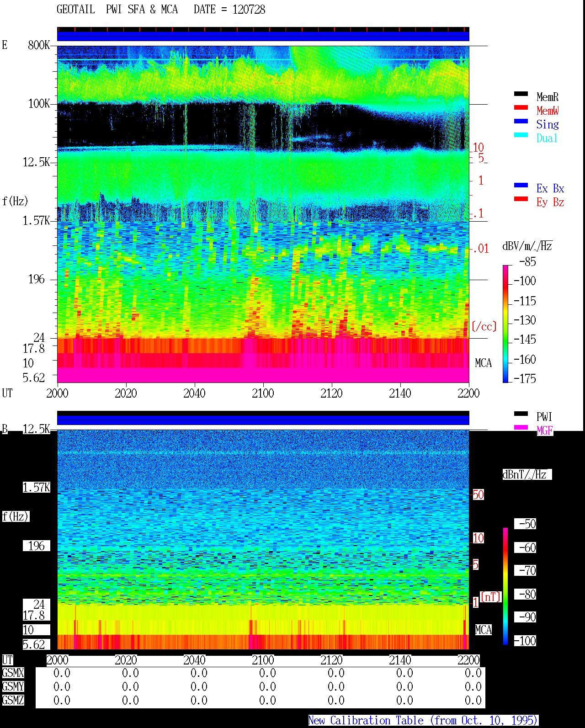585x728 pixels.
Task: Click the GSMY row label
Action: [x=13, y=686]
